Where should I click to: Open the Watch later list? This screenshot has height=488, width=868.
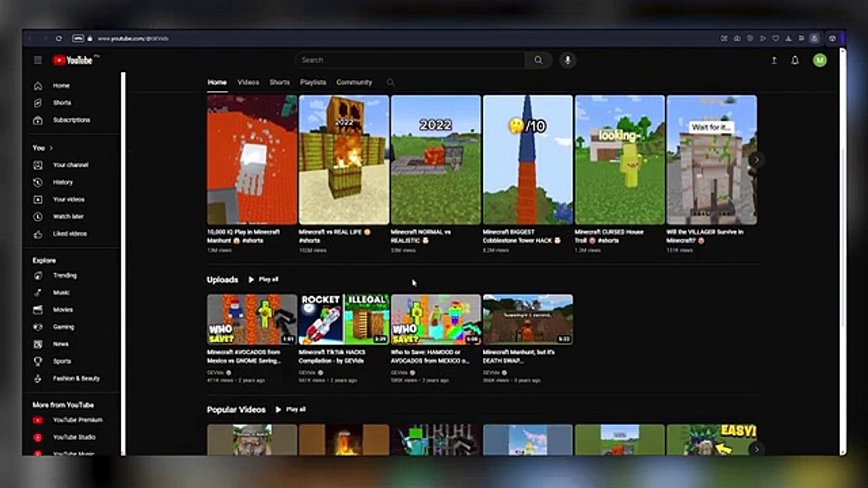coord(69,217)
